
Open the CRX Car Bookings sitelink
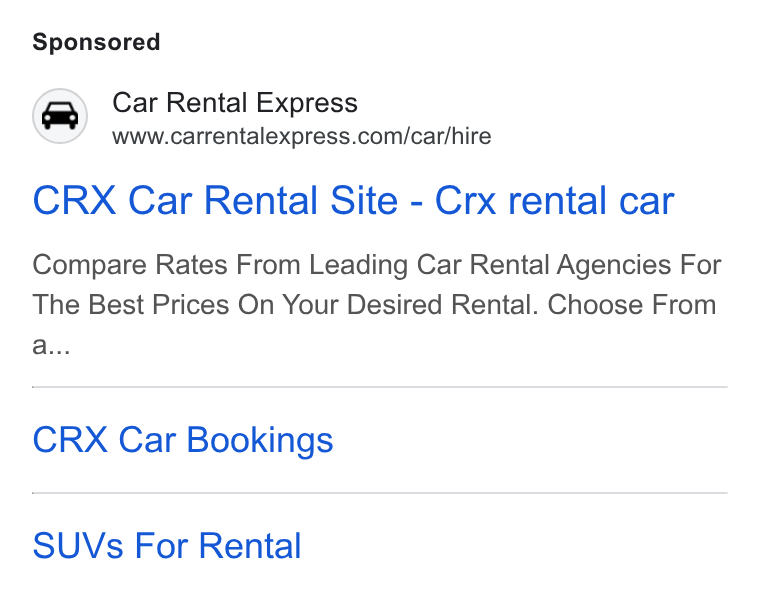pos(183,440)
